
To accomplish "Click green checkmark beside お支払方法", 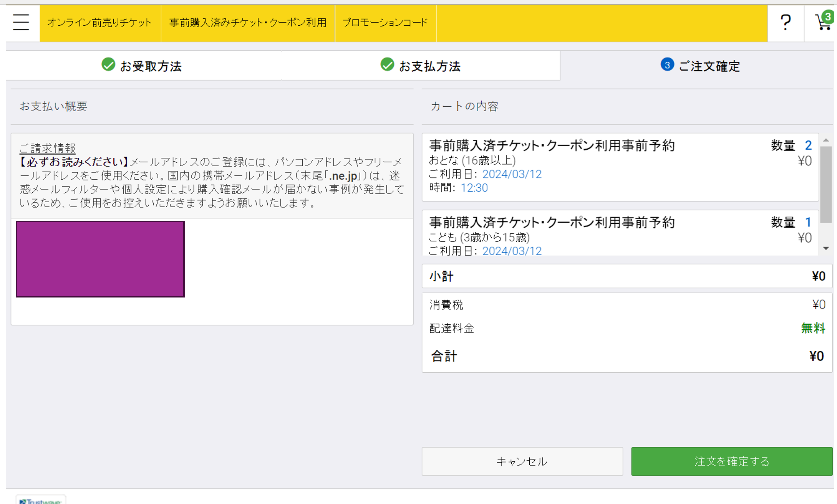I will [387, 64].
